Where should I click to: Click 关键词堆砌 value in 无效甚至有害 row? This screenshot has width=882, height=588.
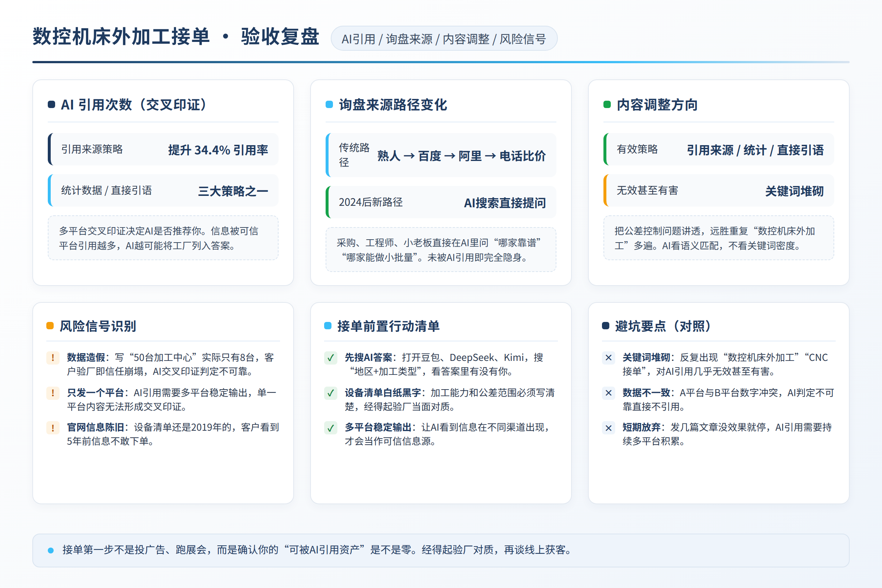(794, 191)
